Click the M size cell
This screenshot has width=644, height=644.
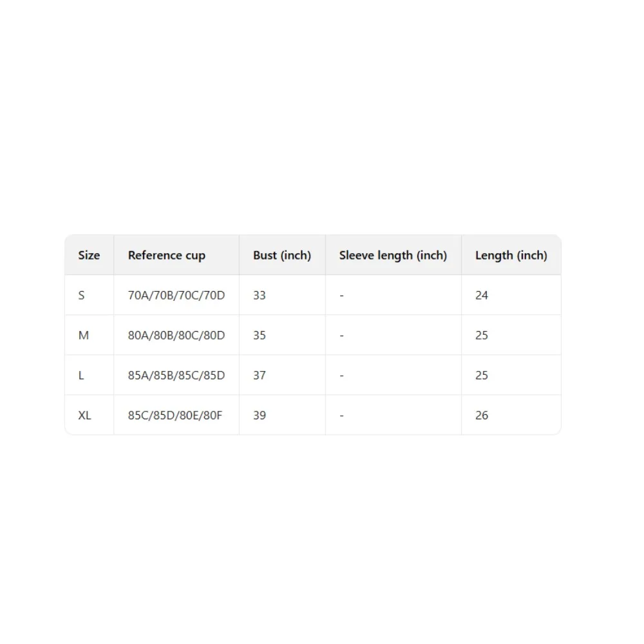click(x=84, y=336)
